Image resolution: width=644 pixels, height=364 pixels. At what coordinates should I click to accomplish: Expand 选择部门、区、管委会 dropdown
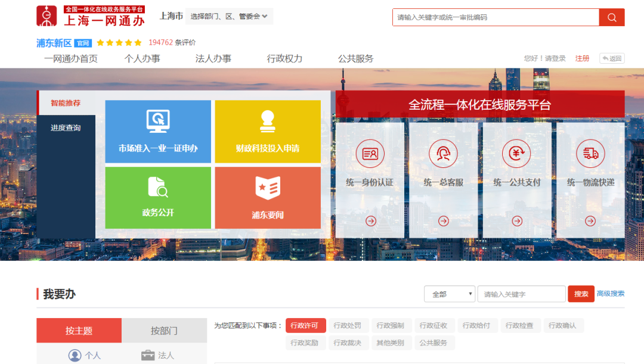point(229,17)
